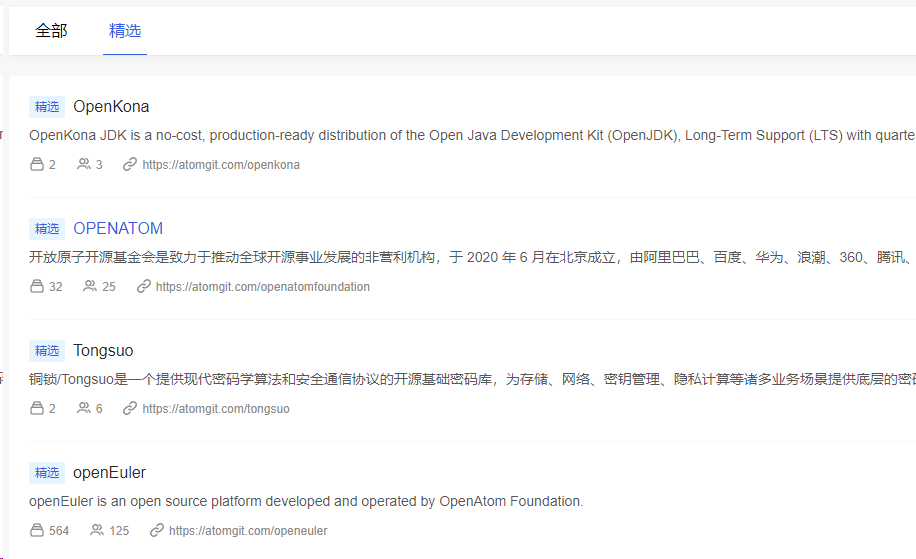The image size is (916, 559).
Task: Click the members icon in openEuler row
Action: pos(97,531)
